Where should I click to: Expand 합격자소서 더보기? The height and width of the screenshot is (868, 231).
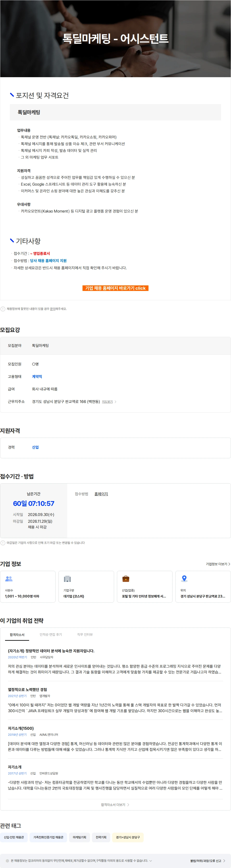point(115,805)
